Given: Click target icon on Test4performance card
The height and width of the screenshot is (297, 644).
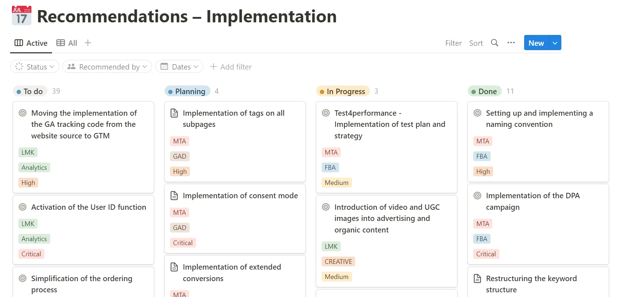Looking at the screenshot, I should 326,113.
